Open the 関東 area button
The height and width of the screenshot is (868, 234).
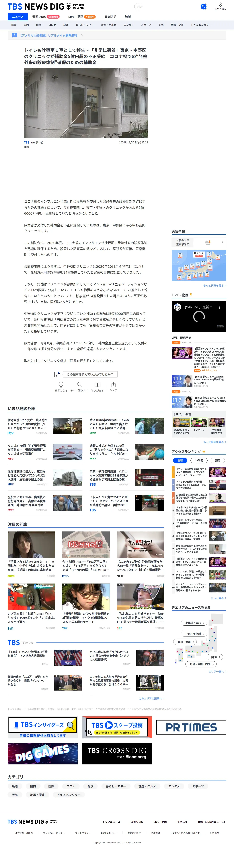point(215,657)
